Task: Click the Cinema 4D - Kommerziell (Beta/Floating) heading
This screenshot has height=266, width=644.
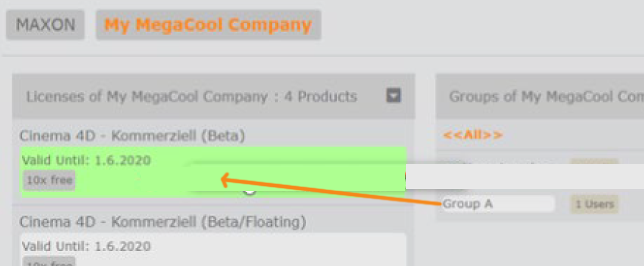Action: coord(163,222)
